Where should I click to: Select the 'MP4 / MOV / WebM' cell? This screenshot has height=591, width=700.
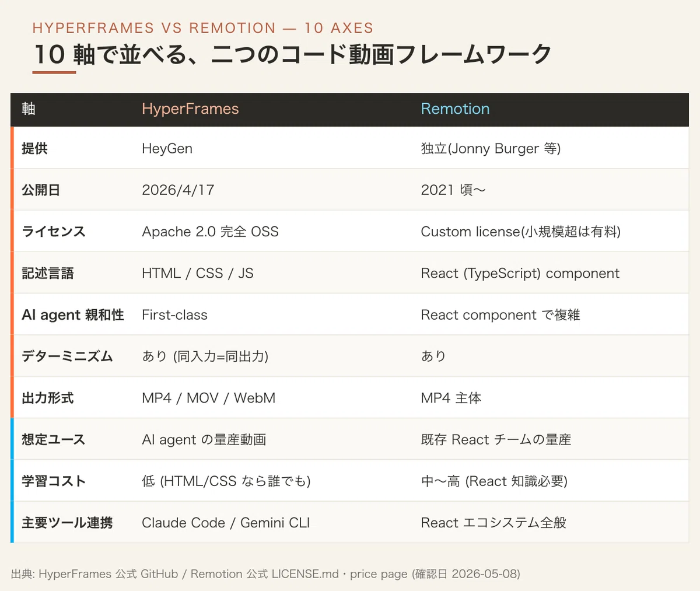(208, 398)
